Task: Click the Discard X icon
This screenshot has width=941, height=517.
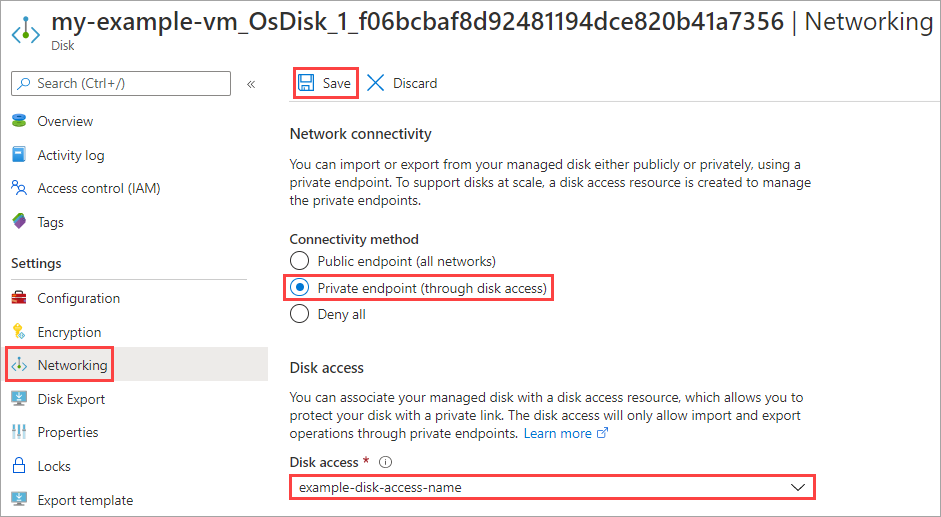Action: [376, 83]
